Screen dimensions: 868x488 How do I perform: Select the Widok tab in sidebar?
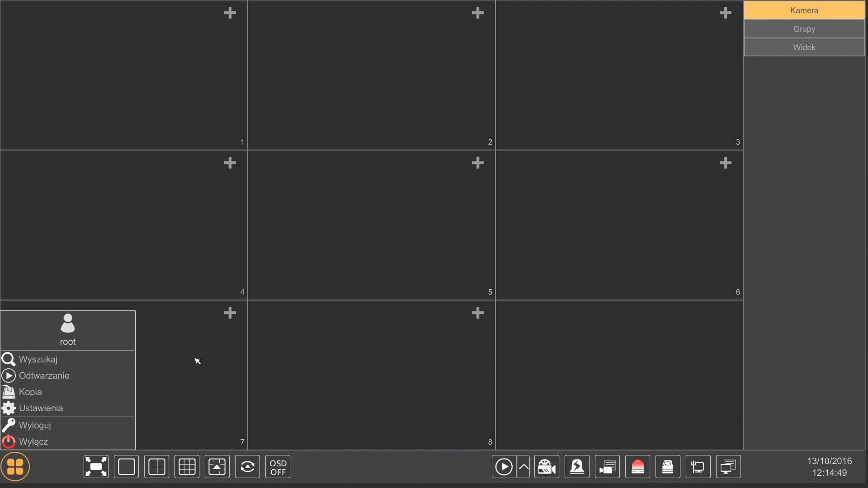pyautogui.click(x=804, y=47)
